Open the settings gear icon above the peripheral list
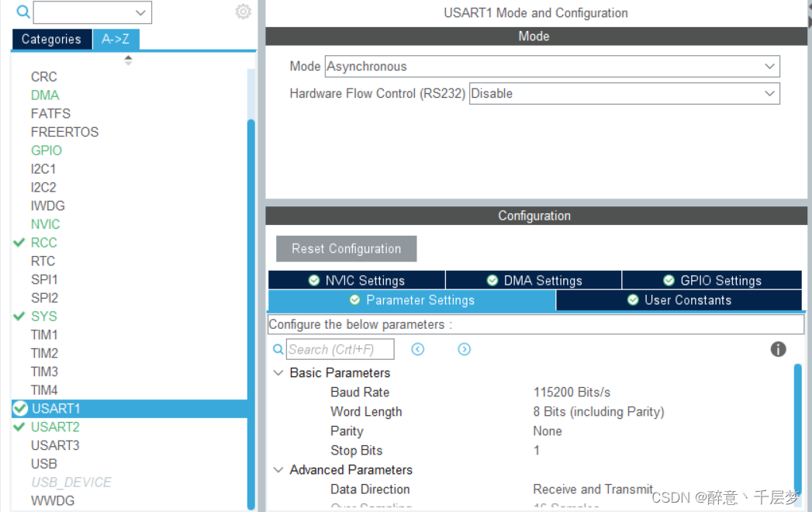812x512 pixels. [x=243, y=12]
